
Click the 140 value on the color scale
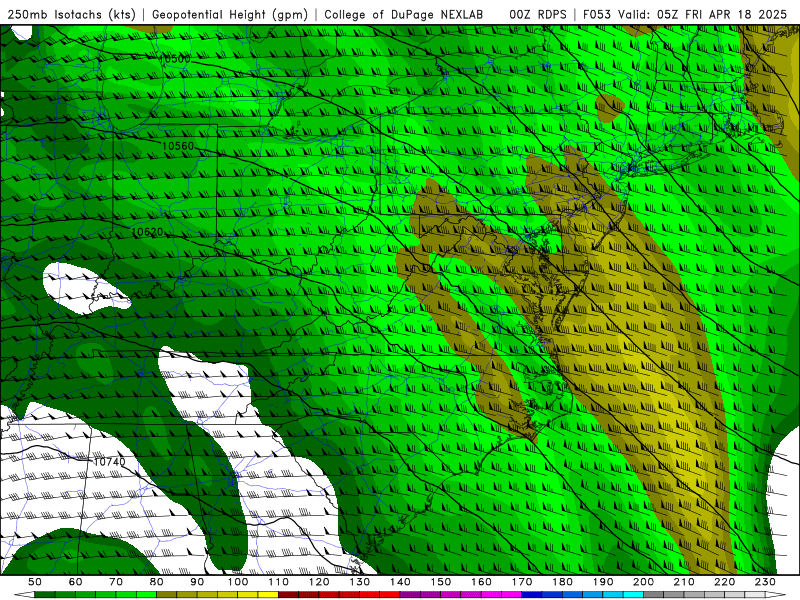click(x=401, y=582)
